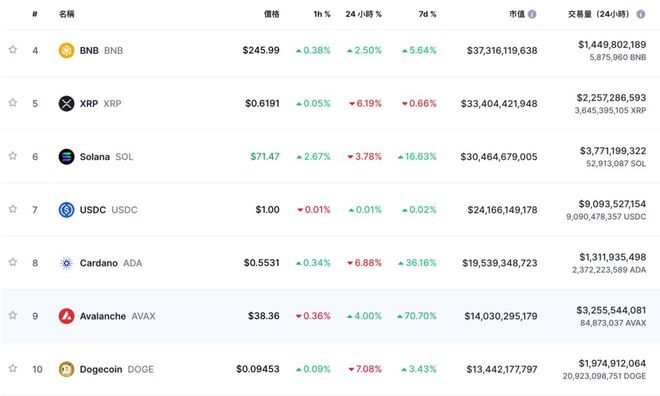Click XRP volume $2,257,286,593
This screenshot has width=660, height=396.
(x=612, y=97)
